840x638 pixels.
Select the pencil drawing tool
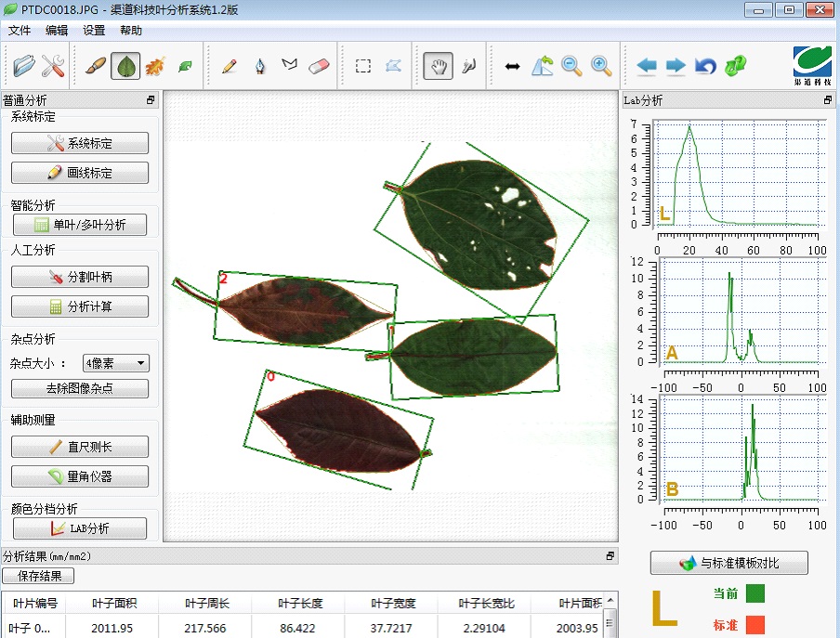[x=229, y=66]
